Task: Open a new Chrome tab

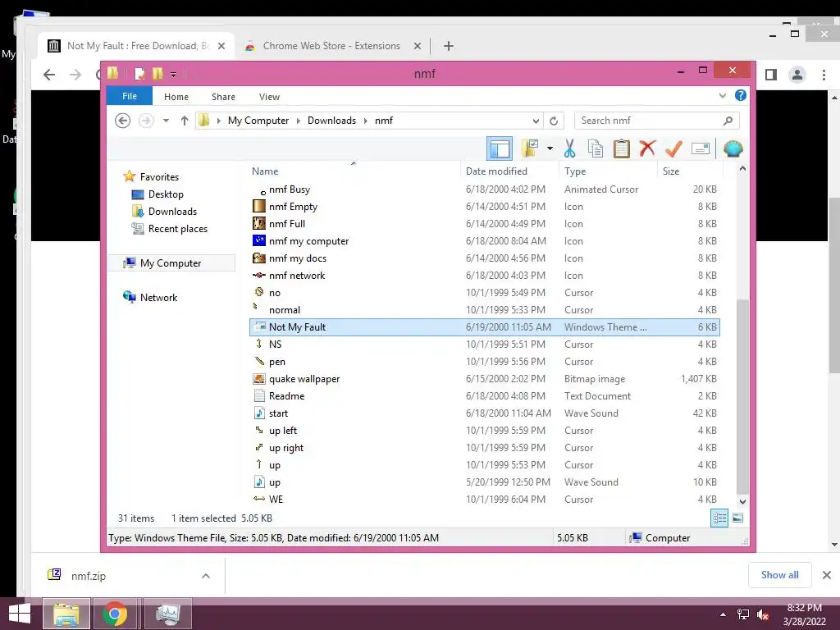Action: [x=449, y=46]
